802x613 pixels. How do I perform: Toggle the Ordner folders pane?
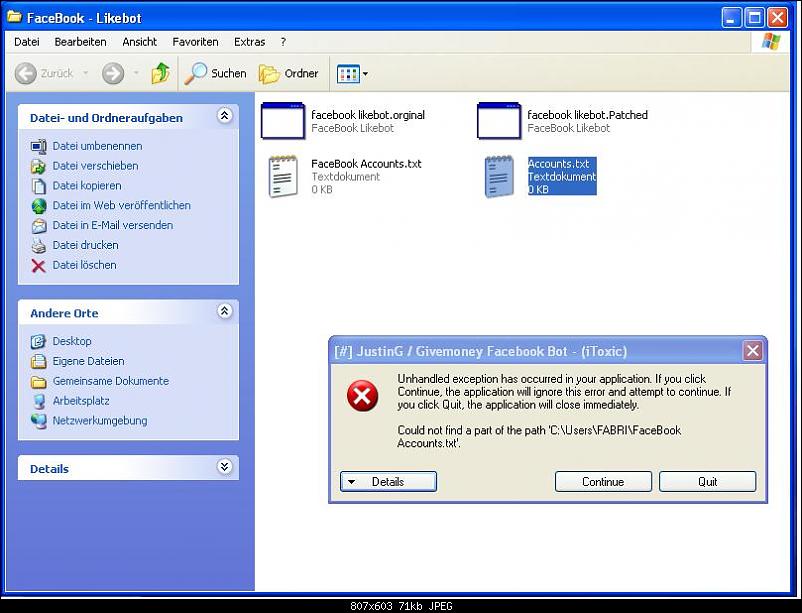pyautogui.click(x=288, y=74)
